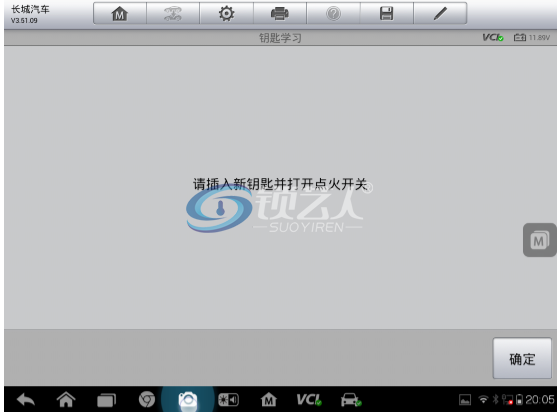Image resolution: width=559 pixels, height=415 pixels.
Task: Open recent apps overview
Action: 107,400
